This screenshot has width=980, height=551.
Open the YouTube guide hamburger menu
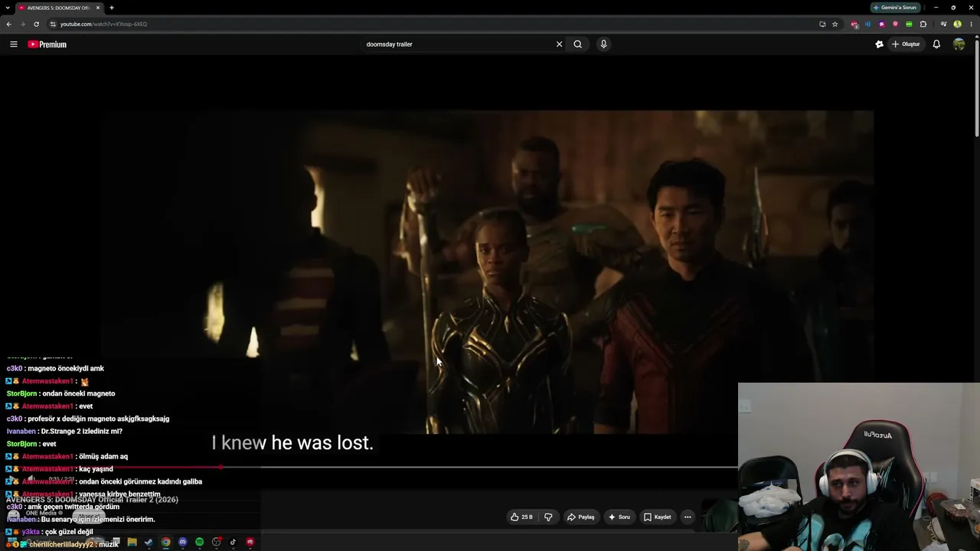pyautogui.click(x=14, y=44)
